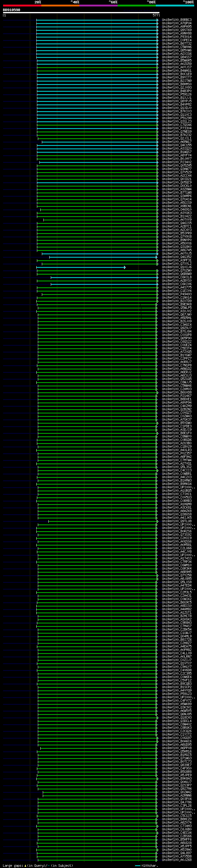
Task: Select label UniRef100_C6KIV6
Action: coord(177,284)
